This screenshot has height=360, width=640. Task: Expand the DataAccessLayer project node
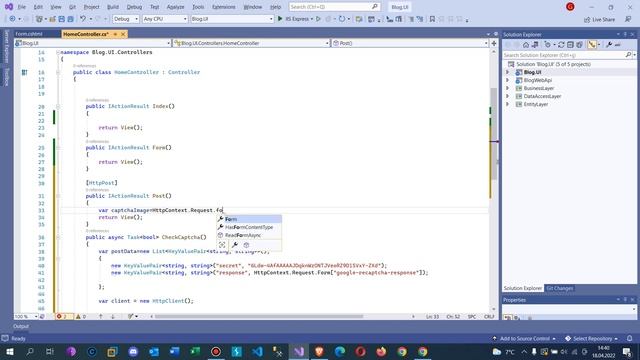[x=508, y=96]
